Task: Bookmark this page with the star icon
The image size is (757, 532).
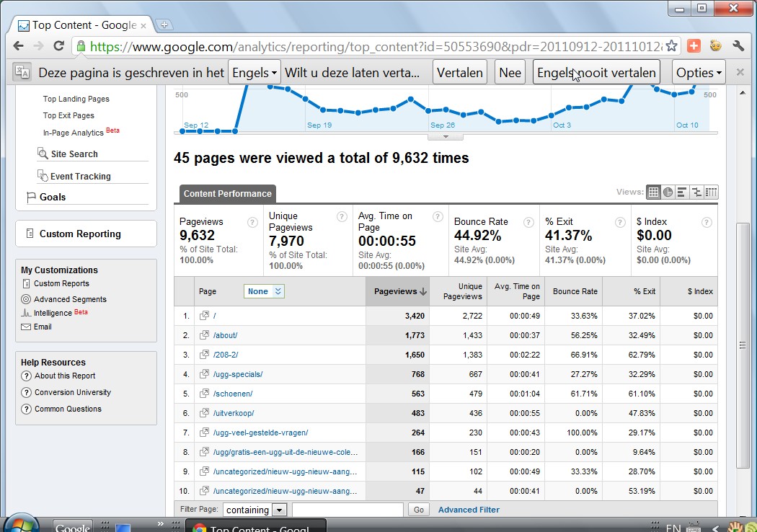Action: point(671,46)
